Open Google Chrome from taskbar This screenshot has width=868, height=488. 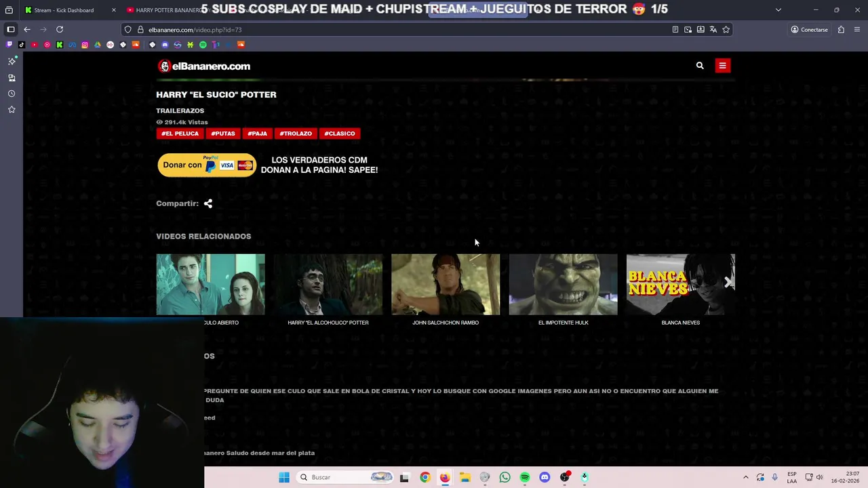pos(425,477)
